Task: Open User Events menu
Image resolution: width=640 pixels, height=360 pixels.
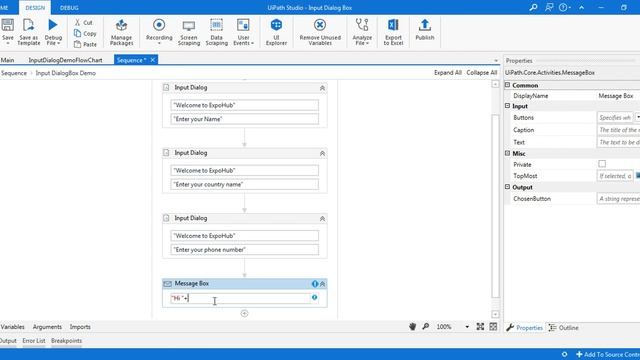Action: point(243,32)
